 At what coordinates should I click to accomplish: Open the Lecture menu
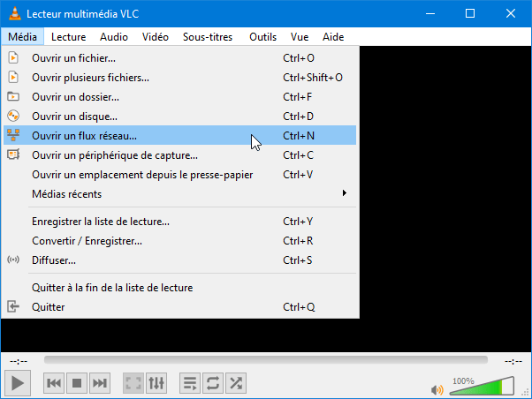coord(69,36)
